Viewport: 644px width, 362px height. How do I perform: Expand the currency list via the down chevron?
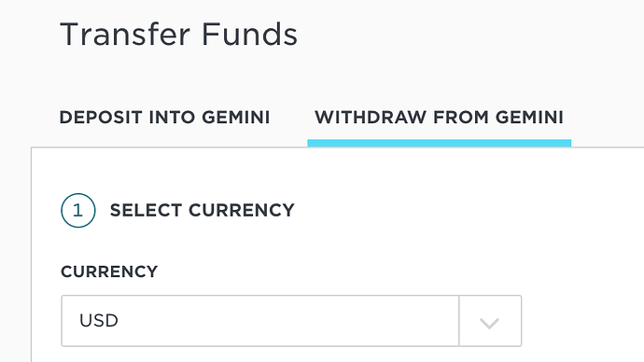(489, 323)
